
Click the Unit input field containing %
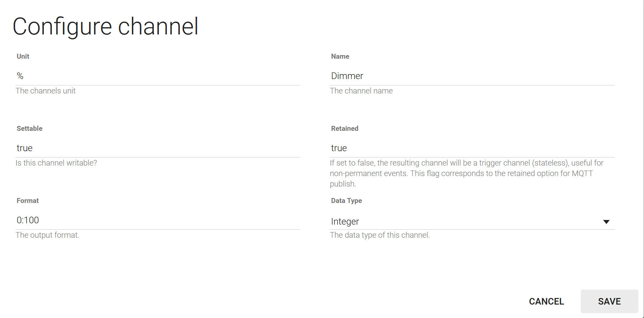[x=157, y=76]
